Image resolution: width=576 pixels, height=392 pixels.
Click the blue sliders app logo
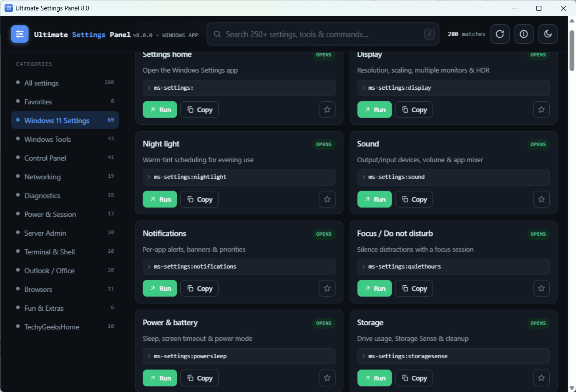[x=20, y=34]
